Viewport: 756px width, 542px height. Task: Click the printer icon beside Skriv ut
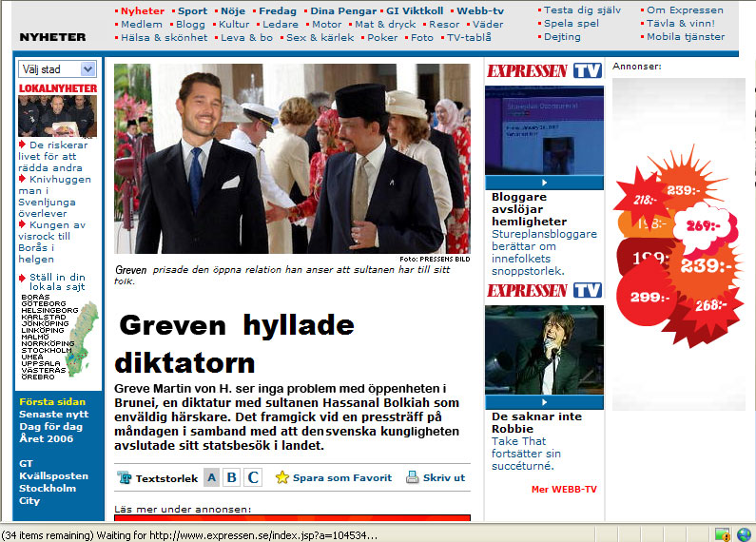coord(412,477)
